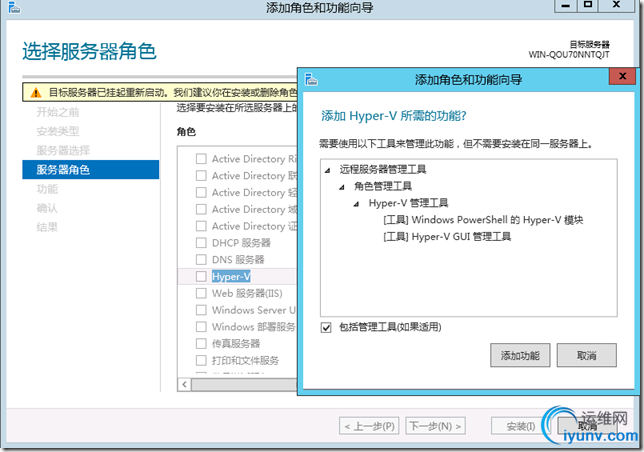
Task: Open the 功能 wizard step
Action: [x=47, y=189]
